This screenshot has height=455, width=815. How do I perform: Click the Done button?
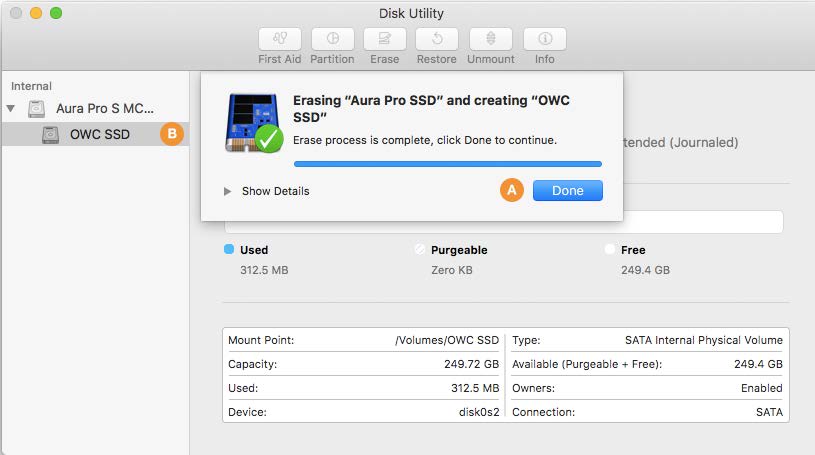tap(568, 190)
